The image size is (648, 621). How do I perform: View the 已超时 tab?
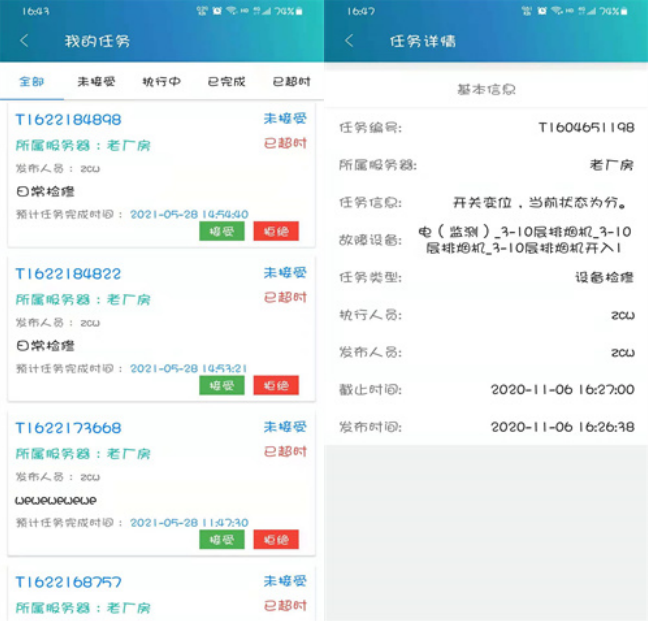pos(291,82)
